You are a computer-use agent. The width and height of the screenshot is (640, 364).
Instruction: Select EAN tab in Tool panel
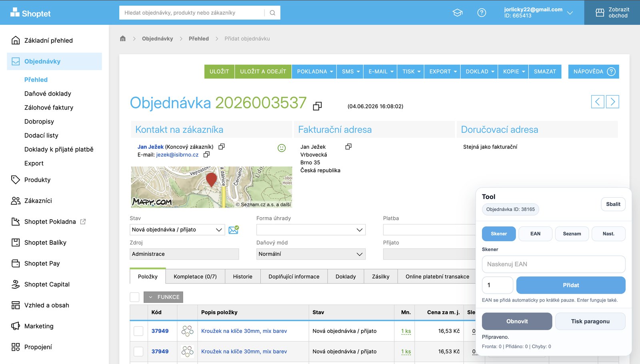click(x=535, y=234)
